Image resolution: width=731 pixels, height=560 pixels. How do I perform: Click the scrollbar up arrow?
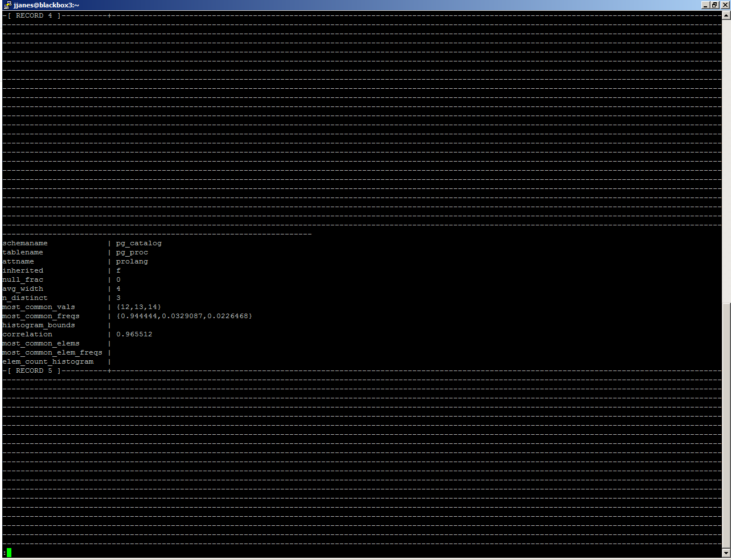click(x=726, y=15)
